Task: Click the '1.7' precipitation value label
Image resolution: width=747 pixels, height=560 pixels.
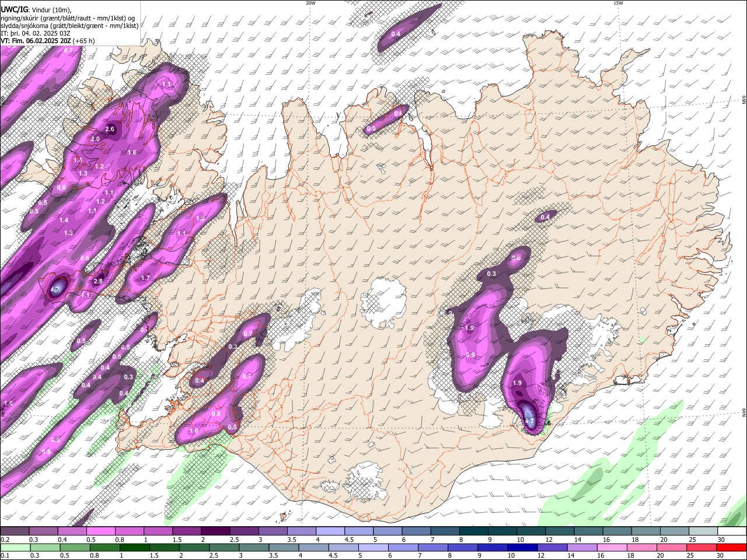Action: tap(145, 278)
